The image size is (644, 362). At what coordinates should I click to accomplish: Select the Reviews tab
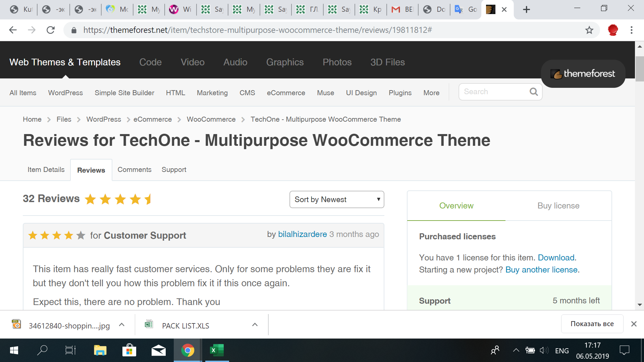coord(91,170)
